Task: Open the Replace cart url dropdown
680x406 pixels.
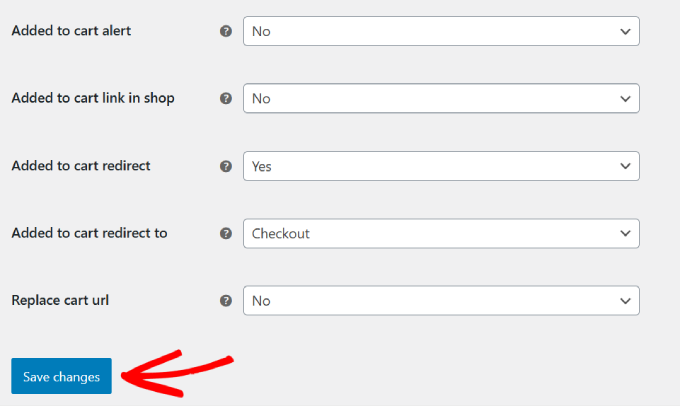Action: [440, 300]
